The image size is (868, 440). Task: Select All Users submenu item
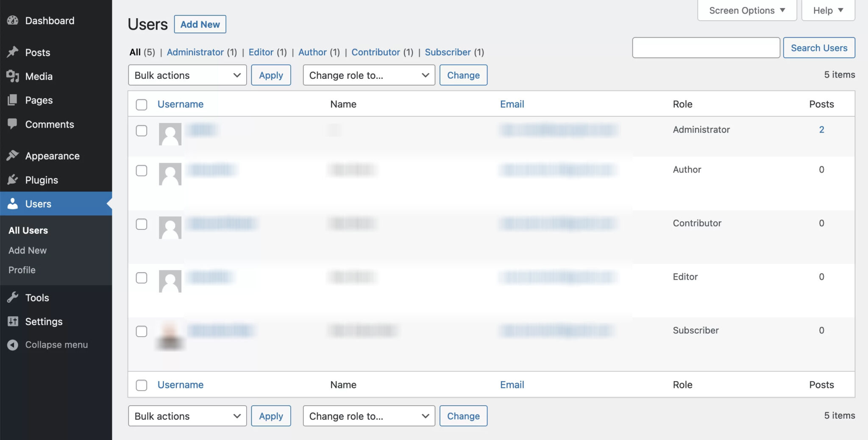(28, 230)
